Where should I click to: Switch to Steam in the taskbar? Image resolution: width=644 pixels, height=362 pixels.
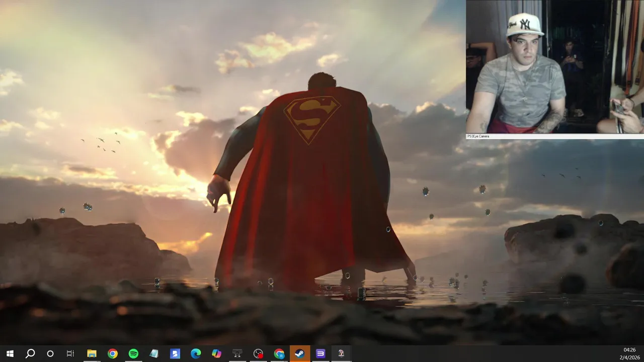(300, 353)
